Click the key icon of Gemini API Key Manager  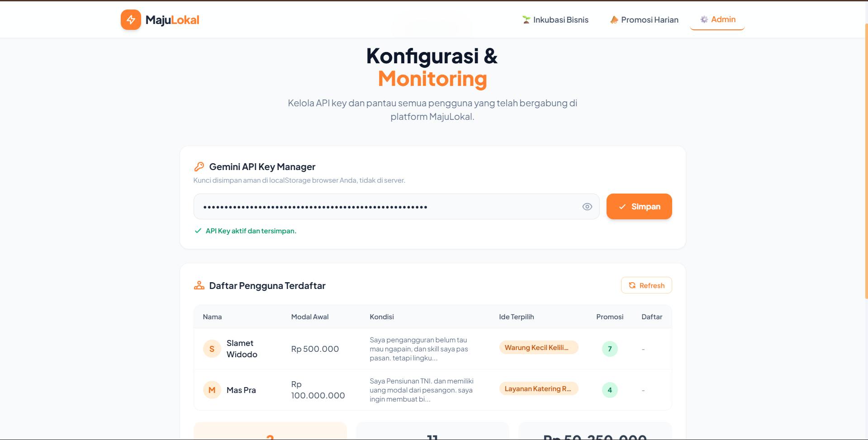click(199, 167)
